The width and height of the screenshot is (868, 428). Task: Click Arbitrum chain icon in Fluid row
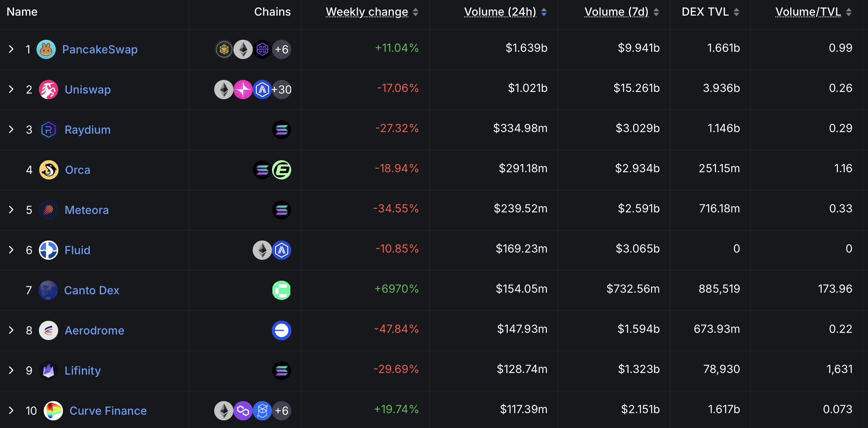[x=282, y=250]
